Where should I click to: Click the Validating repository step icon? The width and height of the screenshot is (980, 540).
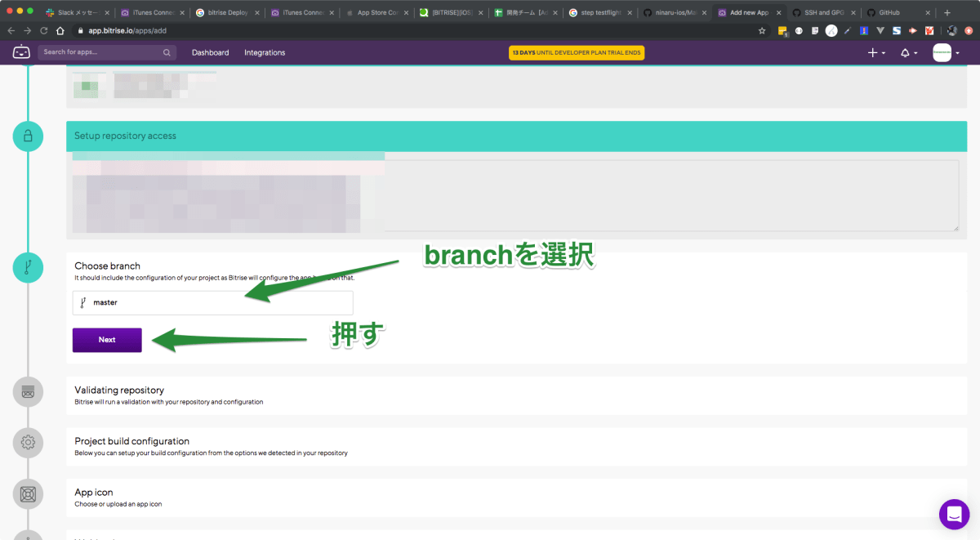click(28, 391)
